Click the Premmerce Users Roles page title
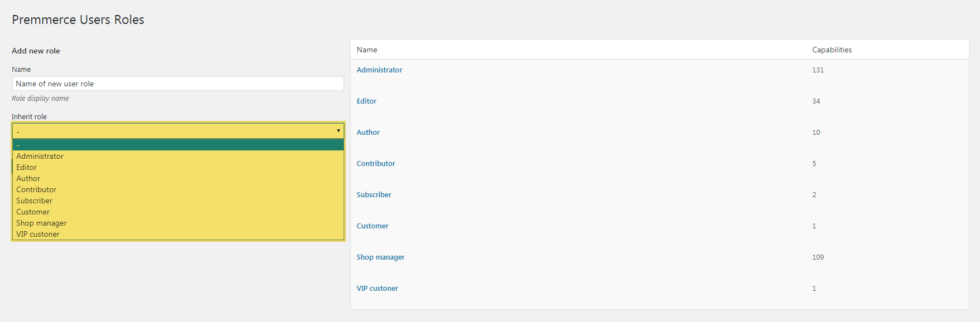Viewport: 980px width, 322px height. (78, 19)
